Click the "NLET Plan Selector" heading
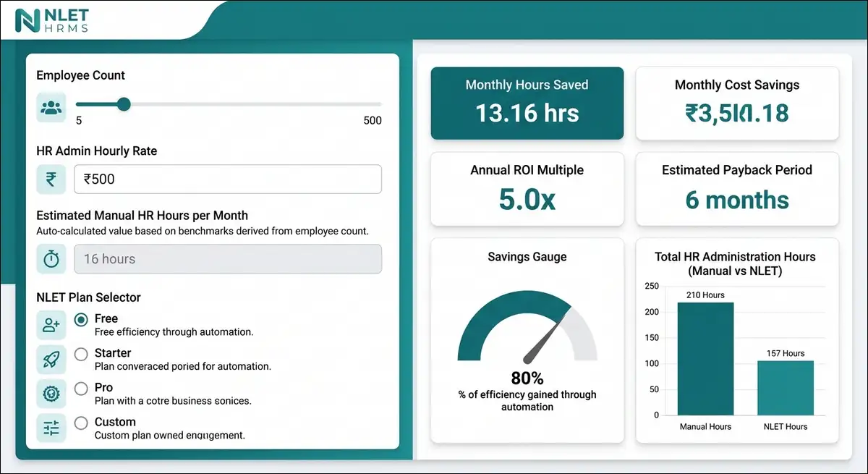This screenshot has height=474, width=868. tap(88, 297)
